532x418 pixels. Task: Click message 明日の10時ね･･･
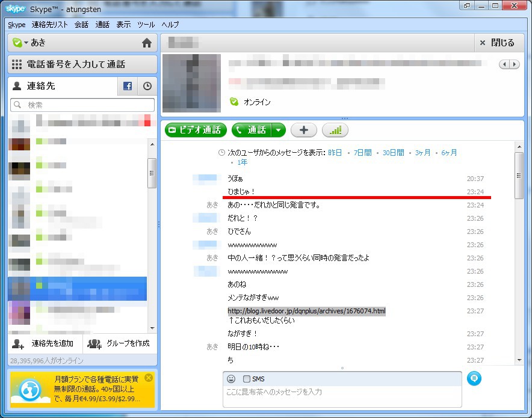tap(253, 347)
